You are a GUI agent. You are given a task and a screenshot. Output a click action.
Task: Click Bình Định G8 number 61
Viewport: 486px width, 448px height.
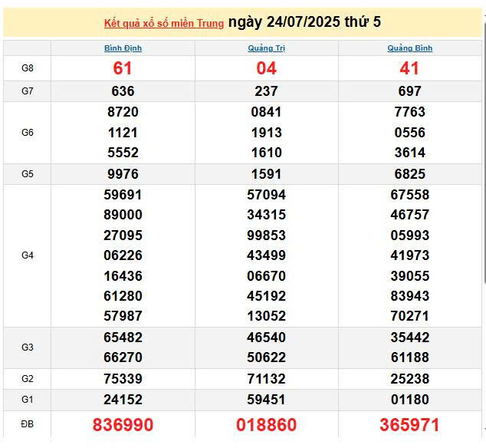coord(123,68)
